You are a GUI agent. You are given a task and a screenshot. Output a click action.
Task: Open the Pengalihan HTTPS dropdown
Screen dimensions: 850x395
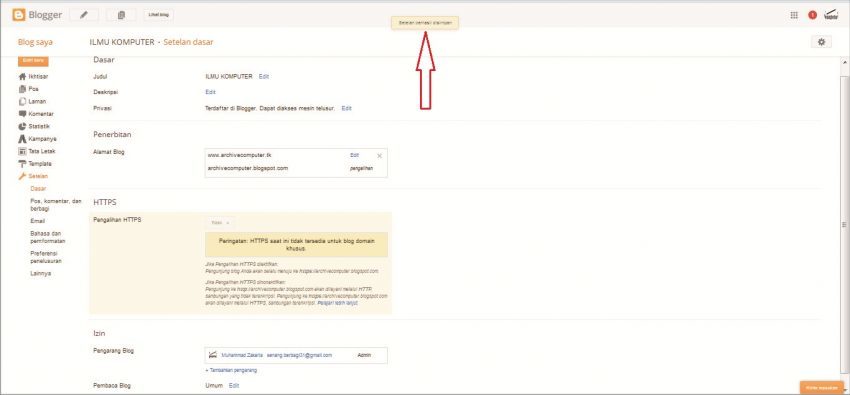[x=220, y=223]
